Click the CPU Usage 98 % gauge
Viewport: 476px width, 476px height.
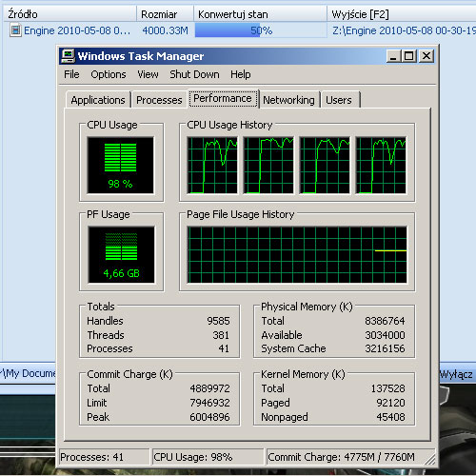click(x=121, y=165)
